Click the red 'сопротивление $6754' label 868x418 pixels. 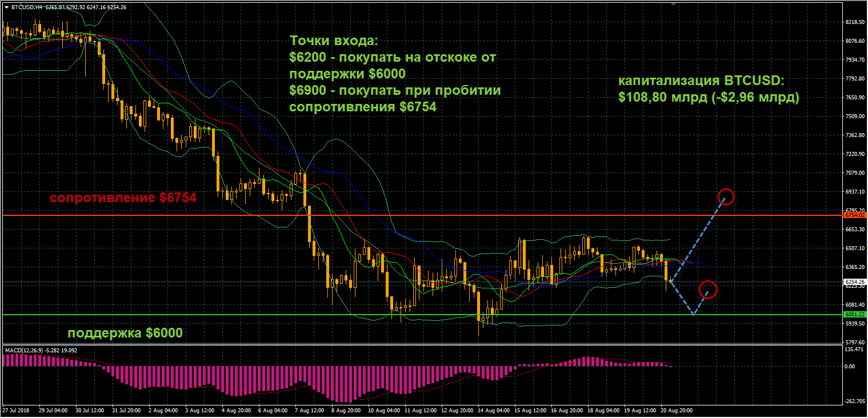(x=123, y=198)
